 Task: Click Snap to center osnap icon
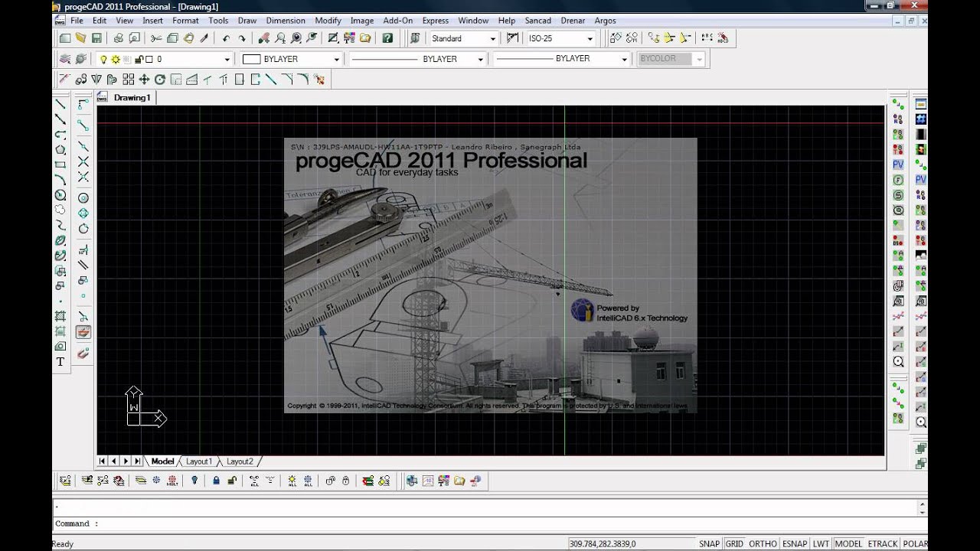click(x=83, y=198)
